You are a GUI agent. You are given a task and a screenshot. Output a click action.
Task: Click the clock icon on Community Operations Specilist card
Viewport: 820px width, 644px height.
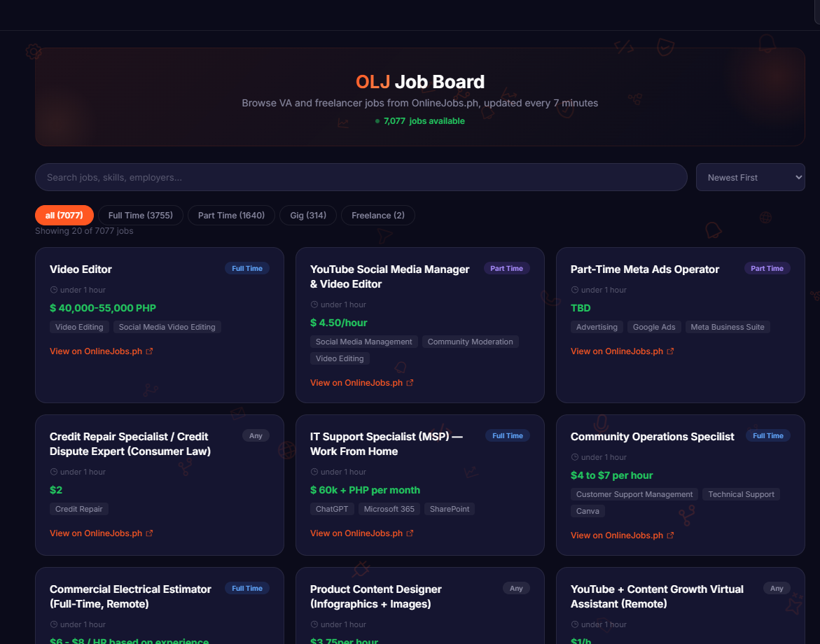point(574,456)
